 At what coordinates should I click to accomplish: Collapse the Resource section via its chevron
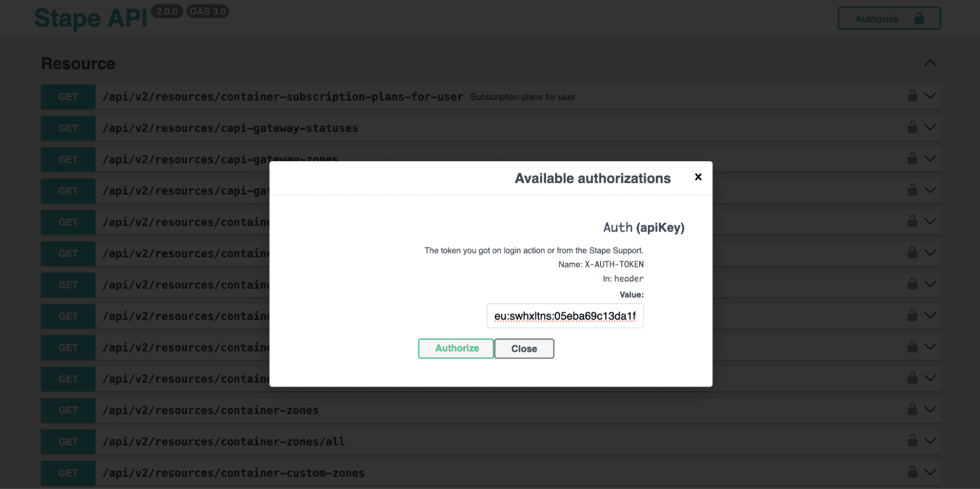tap(930, 63)
